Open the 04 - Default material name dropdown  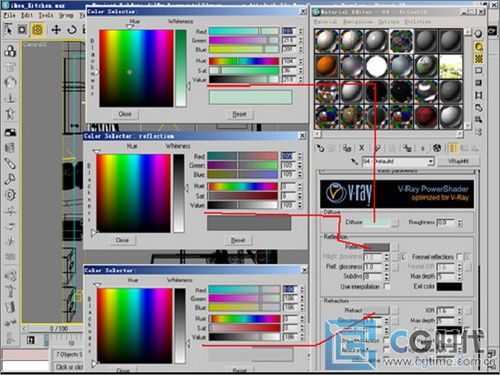pos(431,162)
